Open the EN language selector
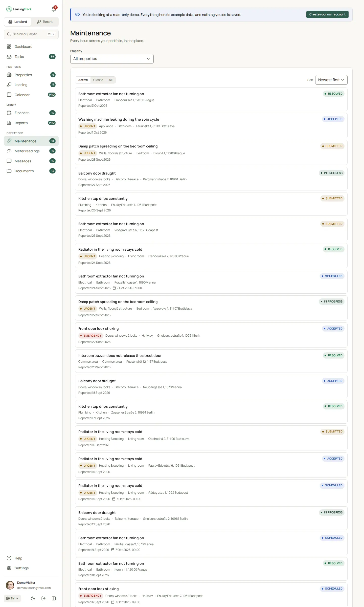This screenshot has height=607, width=364. click(x=12, y=598)
